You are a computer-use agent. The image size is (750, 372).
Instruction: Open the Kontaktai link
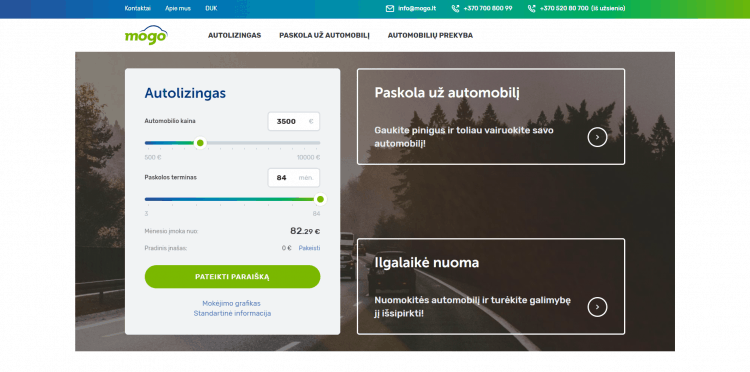pyautogui.click(x=138, y=8)
